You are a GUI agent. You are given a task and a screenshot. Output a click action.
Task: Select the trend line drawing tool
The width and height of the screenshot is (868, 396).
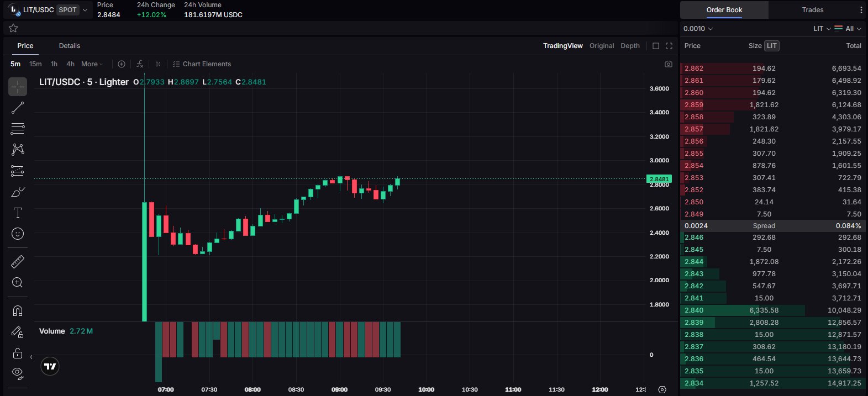pos(18,108)
